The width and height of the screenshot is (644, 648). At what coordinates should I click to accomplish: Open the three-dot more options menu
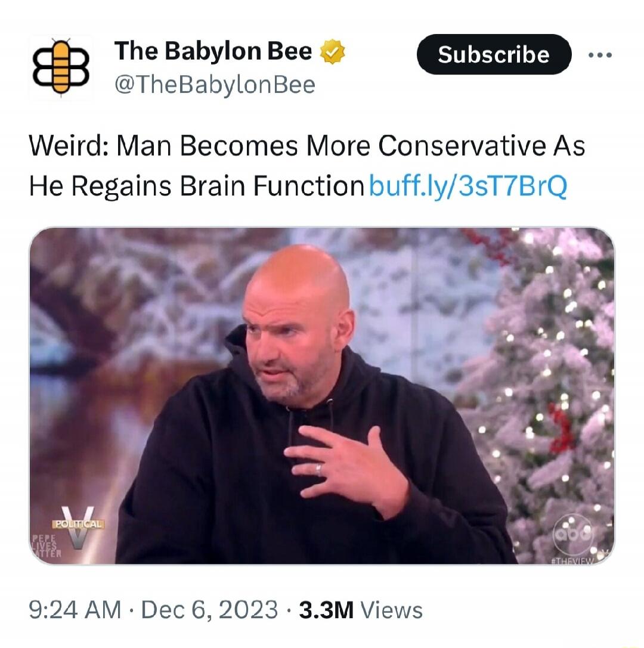pos(600,55)
